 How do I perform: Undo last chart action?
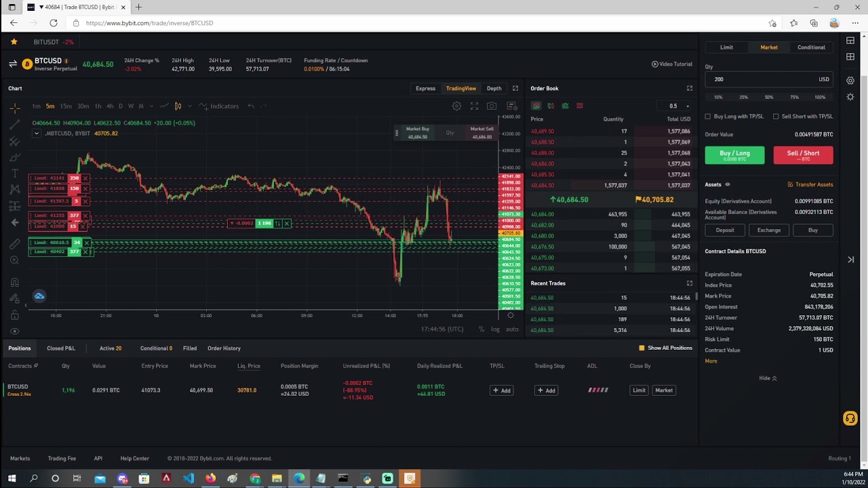[x=251, y=106]
